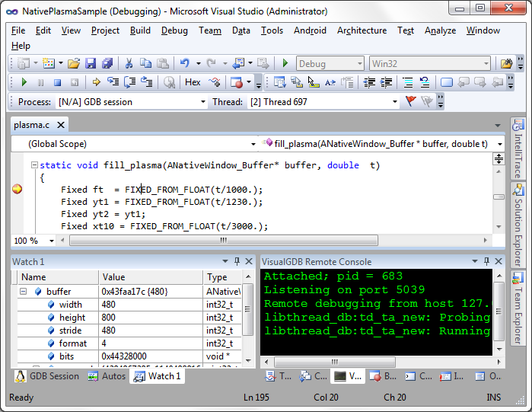532x412 pixels.
Task: Open the breakpoints window icon with red dot
Action: [x=237, y=82]
